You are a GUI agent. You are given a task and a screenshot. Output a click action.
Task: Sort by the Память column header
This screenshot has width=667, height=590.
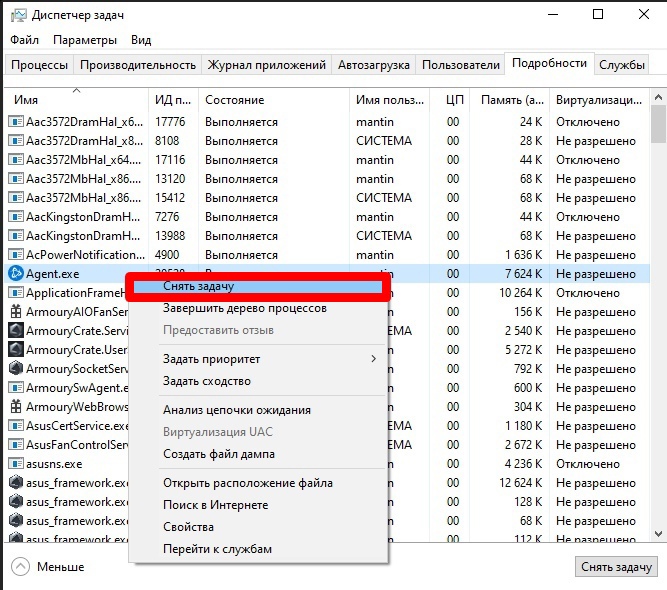click(x=512, y=100)
